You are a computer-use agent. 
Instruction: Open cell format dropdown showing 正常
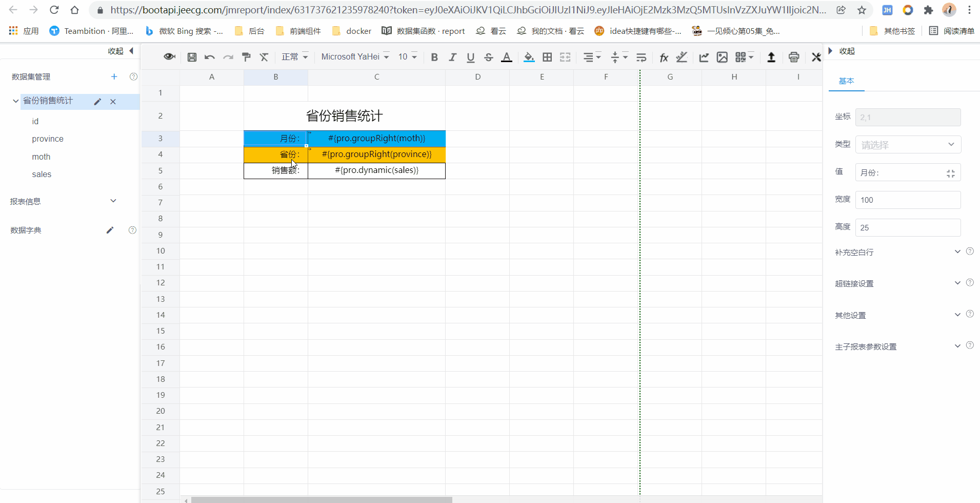click(294, 56)
